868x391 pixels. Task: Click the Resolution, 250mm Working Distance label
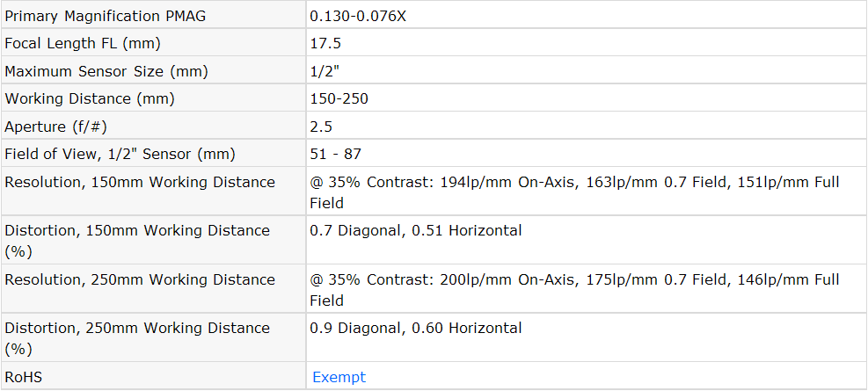[140, 279]
